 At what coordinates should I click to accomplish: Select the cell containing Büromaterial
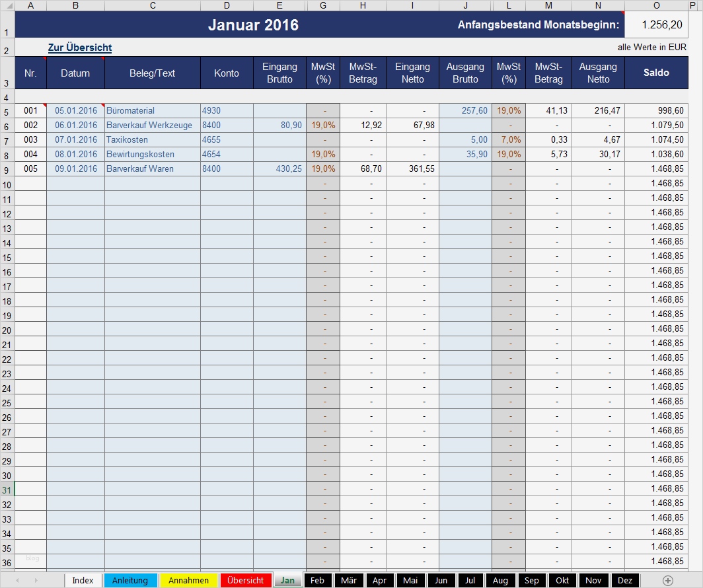[x=152, y=110]
